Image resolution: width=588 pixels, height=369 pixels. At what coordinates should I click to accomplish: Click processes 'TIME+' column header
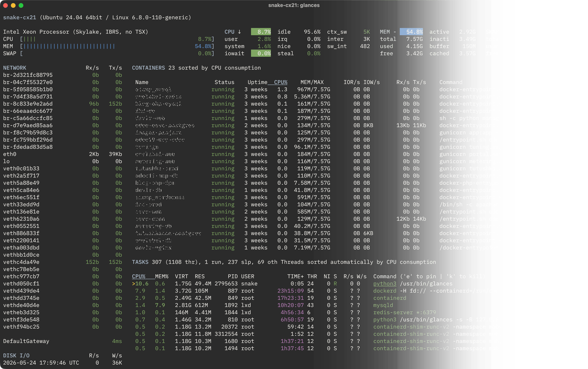(x=295, y=276)
